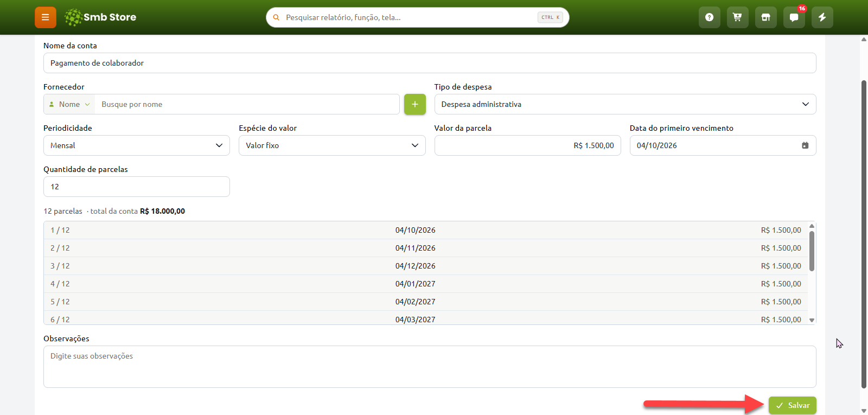Select installment row 4 / 12
This screenshot has width=868, height=415.
point(426,284)
